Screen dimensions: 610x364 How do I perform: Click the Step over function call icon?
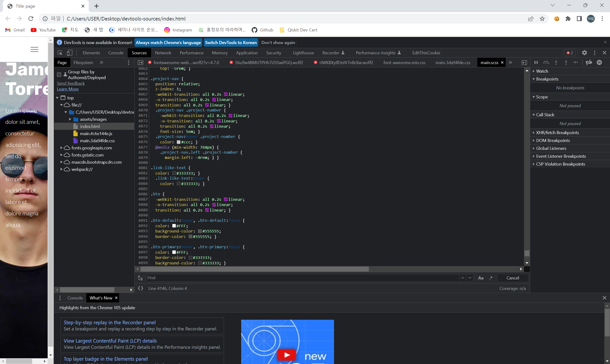546,63
